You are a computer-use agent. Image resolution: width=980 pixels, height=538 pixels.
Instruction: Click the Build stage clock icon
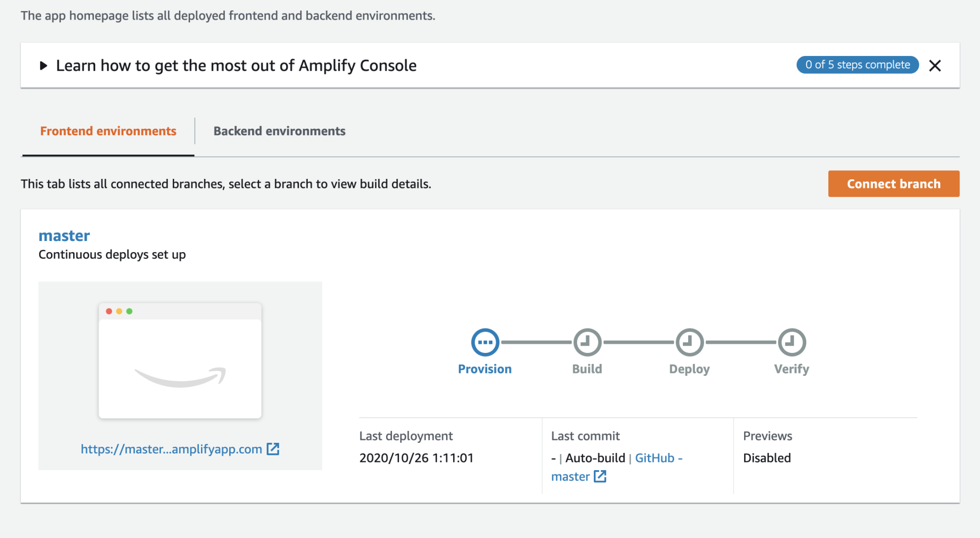coord(587,342)
